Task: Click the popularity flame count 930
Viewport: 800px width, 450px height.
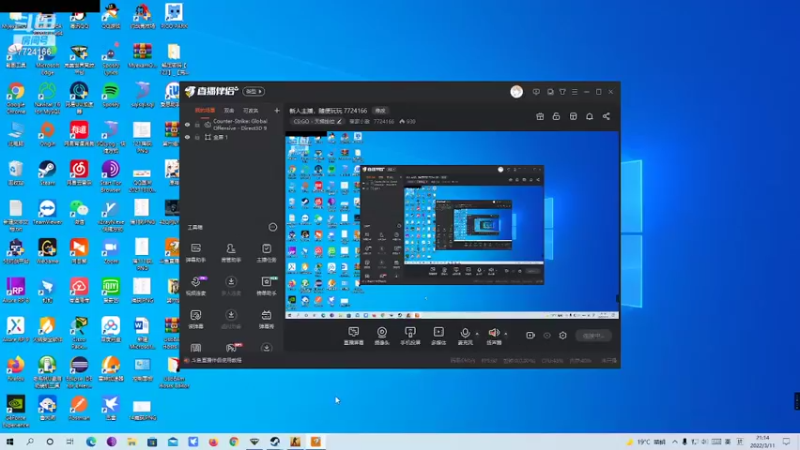Action: (408, 121)
